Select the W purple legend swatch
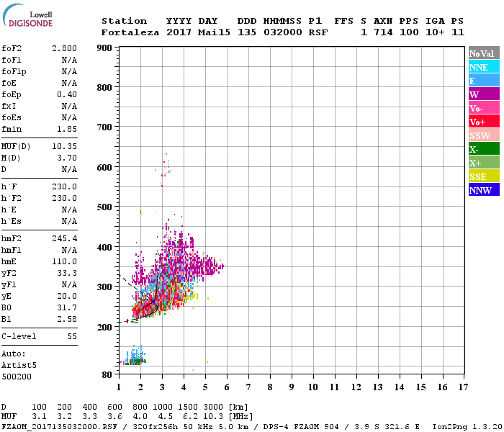The height and width of the screenshot is (432, 504). pos(484,94)
